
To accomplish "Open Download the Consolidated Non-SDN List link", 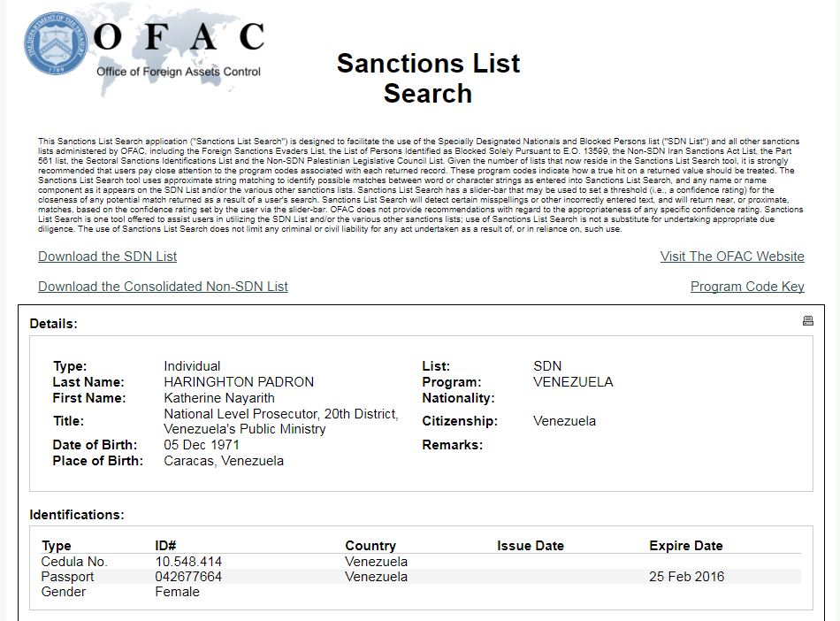I will pos(163,287).
